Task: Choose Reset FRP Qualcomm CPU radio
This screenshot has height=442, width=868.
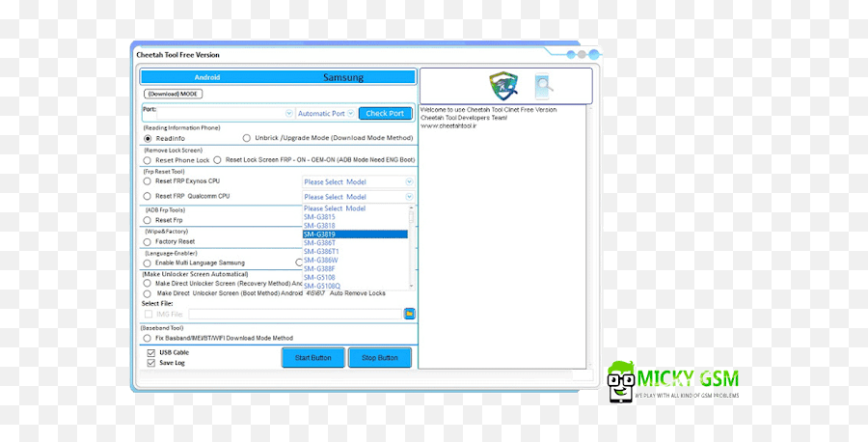Action: (148, 196)
